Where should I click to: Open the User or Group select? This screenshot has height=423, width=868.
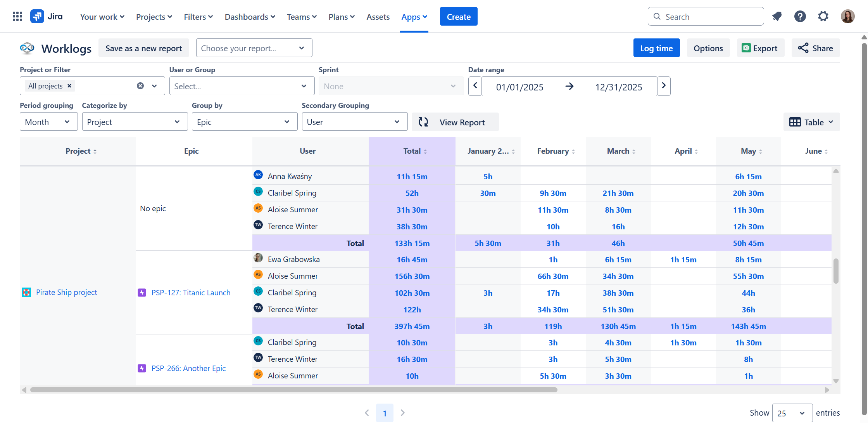click(x=242, y=86)
